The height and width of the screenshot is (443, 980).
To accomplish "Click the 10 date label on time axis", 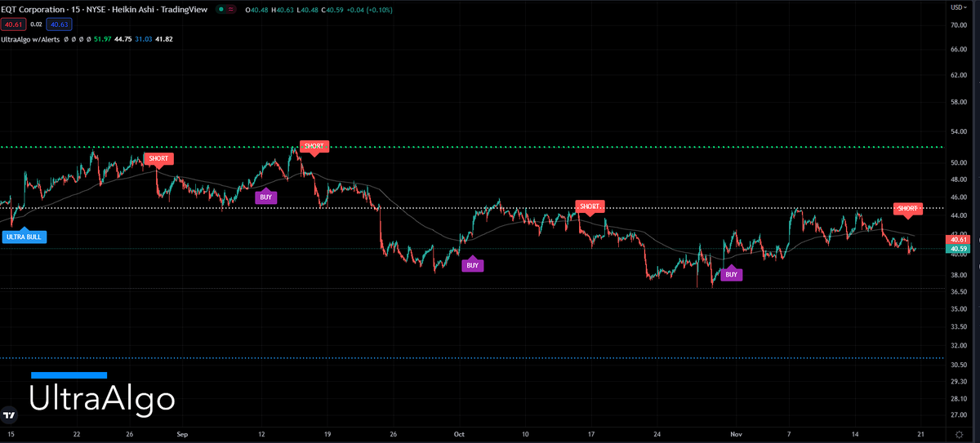I will pos(525,436).
